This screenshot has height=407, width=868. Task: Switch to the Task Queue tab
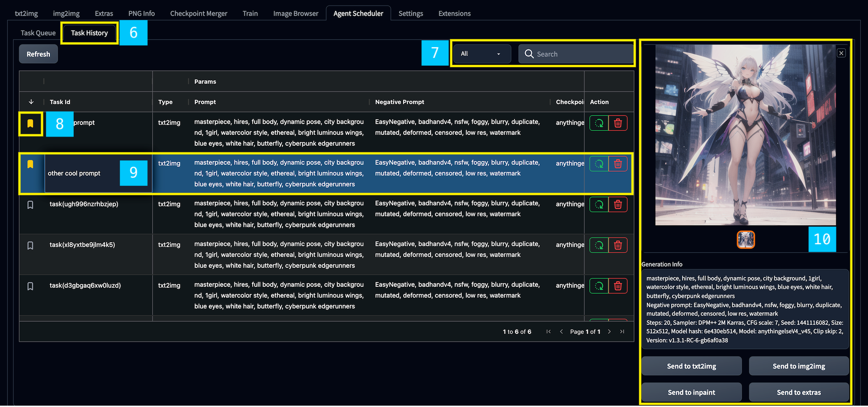click(38, 33)
